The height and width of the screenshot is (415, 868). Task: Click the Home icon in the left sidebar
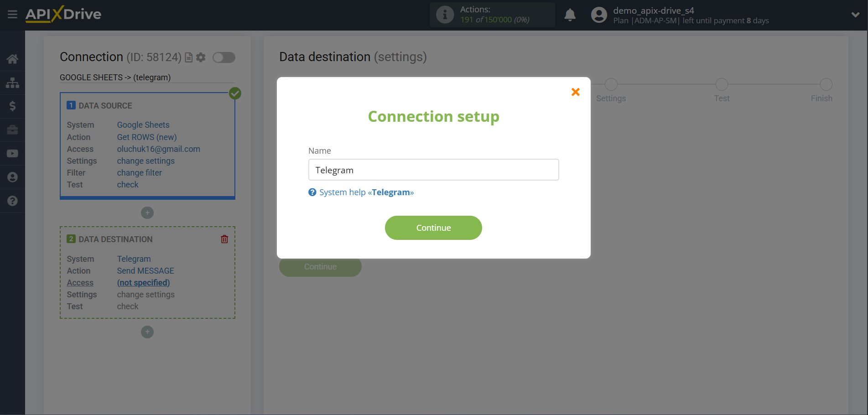pyautogui.click(x=12, y=58)
